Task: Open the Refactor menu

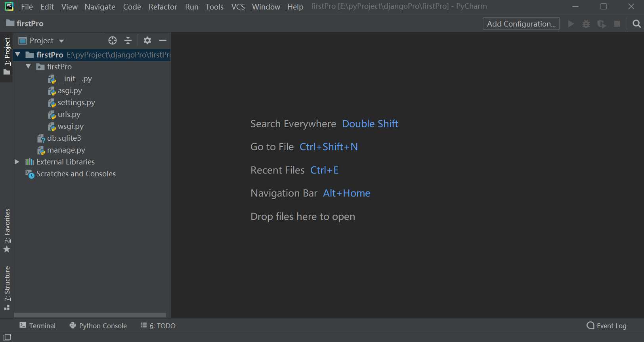Action: click(x=162, y=7)
